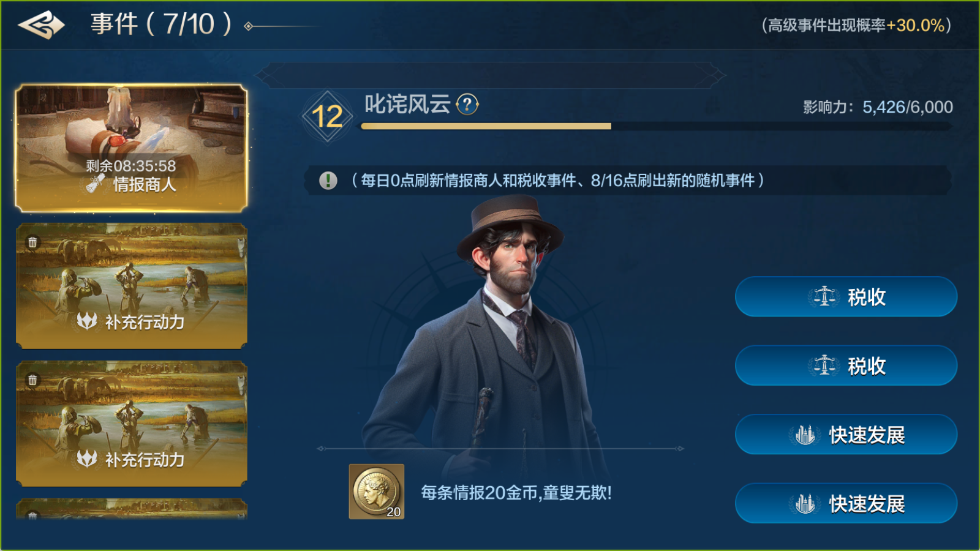Click the level 12 diamond badge

[327, 116]
